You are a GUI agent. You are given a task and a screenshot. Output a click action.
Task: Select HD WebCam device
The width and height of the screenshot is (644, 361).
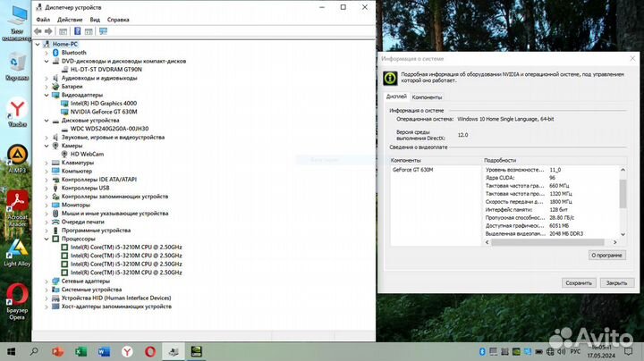(x=87, y=155)
